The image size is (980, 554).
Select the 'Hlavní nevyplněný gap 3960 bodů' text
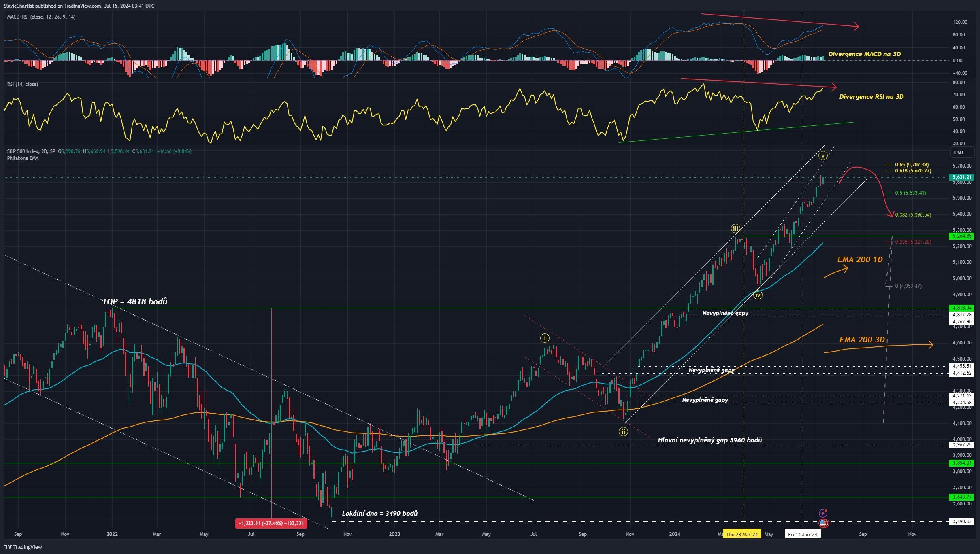[709, 440]
